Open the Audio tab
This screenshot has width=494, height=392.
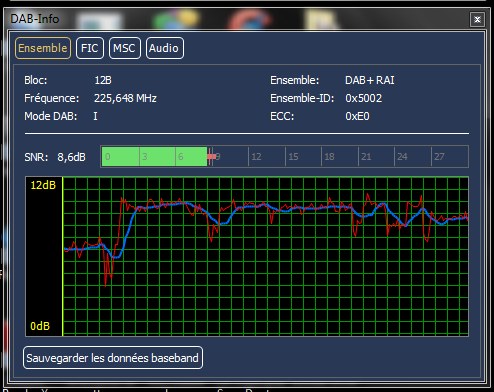(x=165, y=48)
